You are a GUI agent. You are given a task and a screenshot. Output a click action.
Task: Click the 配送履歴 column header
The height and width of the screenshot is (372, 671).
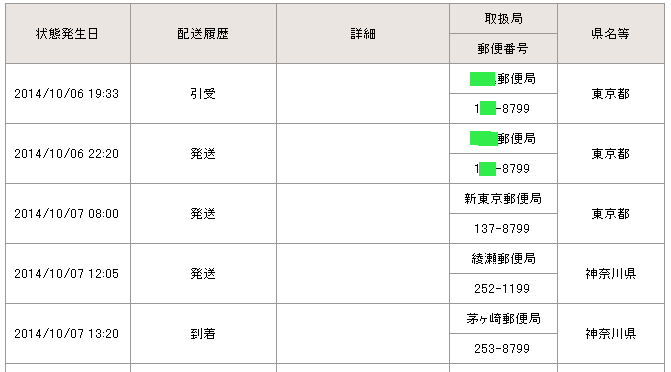203,34
